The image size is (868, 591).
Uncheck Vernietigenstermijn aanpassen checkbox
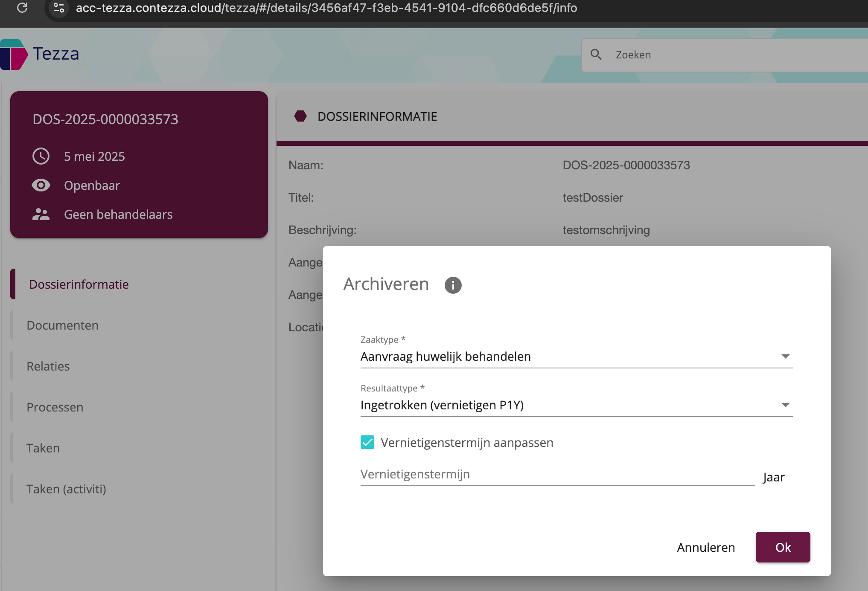click(x=367, y=443)
